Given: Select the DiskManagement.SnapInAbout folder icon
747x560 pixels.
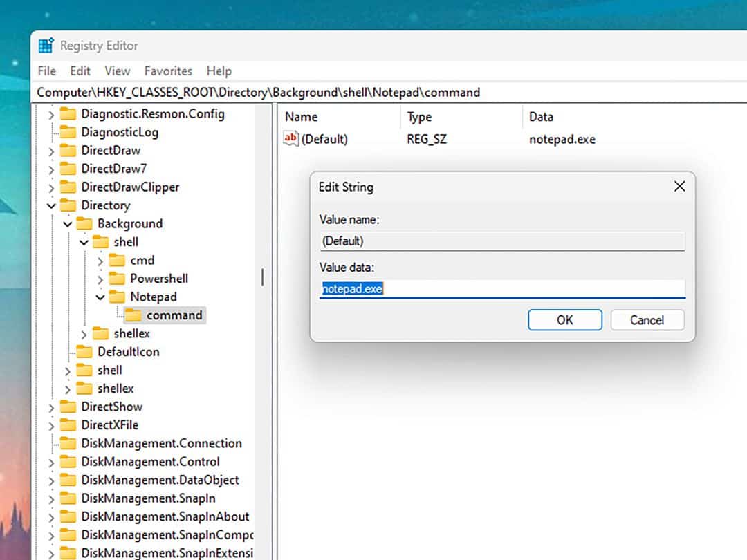Looking at the screenshot, I should click(68, 516).
